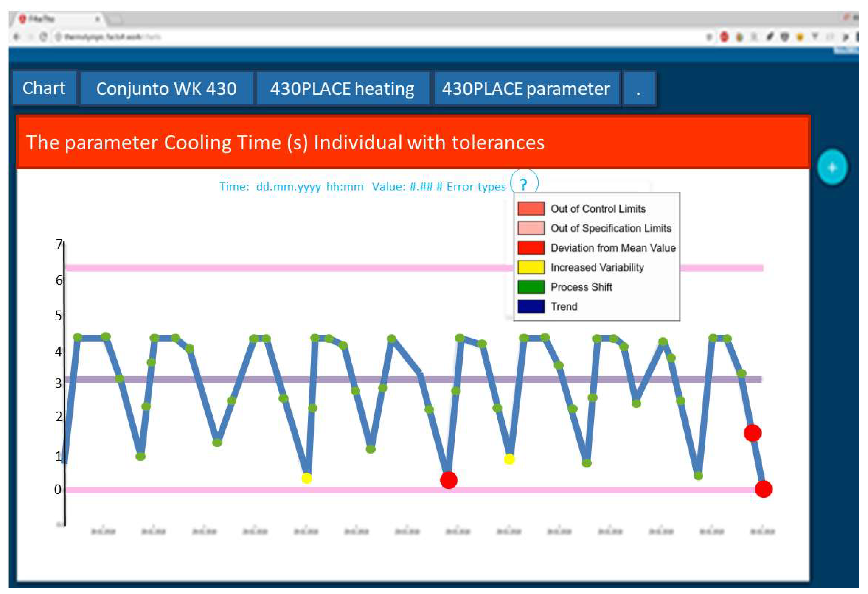Image resolution: width=868 pixels, height=594 pixels.
Task: Click the red data point at chart end
Action: tap(763, 489)
